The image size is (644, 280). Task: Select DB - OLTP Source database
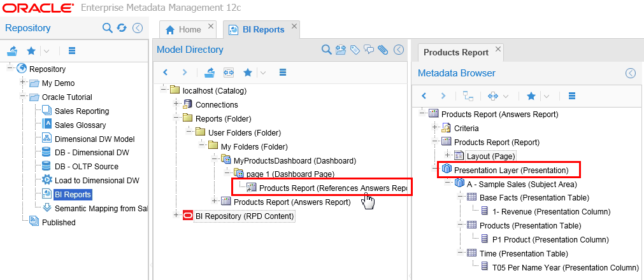point(86,167)
